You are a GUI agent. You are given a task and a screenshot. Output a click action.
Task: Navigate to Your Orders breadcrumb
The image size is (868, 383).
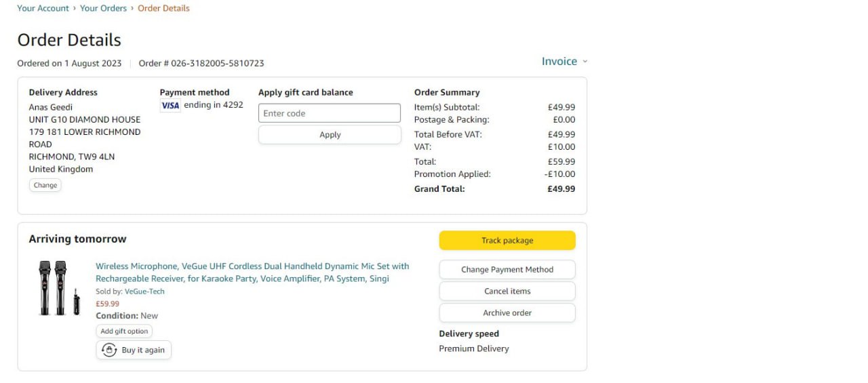[103, 8]
